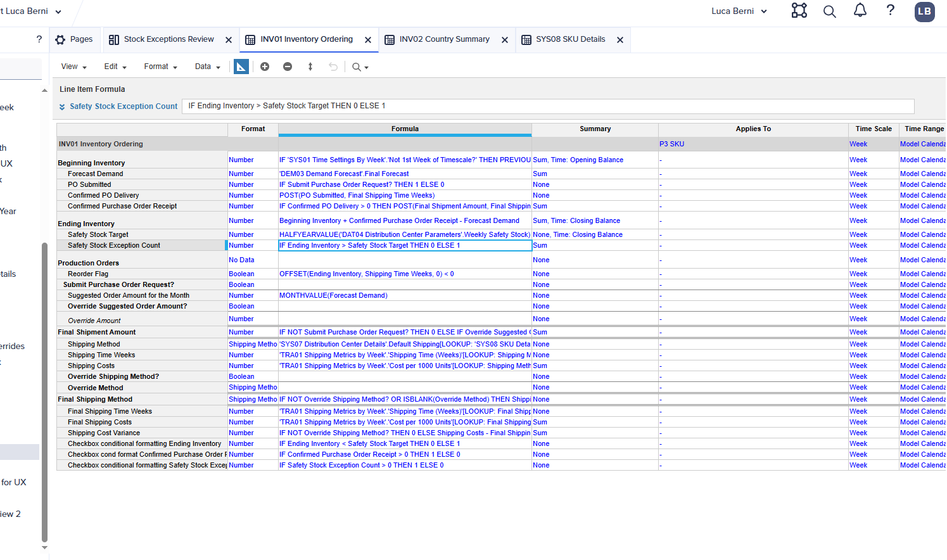Image resolution: width=947 pixels, height=560 pixels.
Task: Open the help question mark in header
Action: (x=891, y=10)
